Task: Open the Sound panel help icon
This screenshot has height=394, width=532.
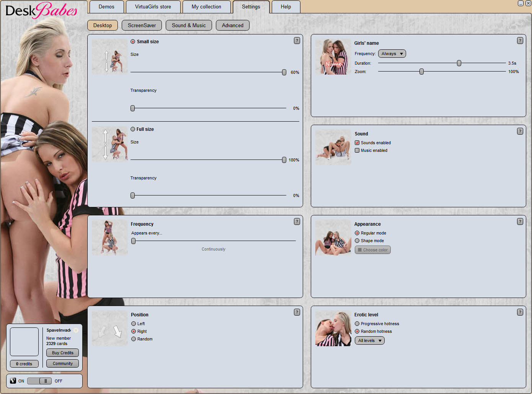Action: (x=520, y=131)
